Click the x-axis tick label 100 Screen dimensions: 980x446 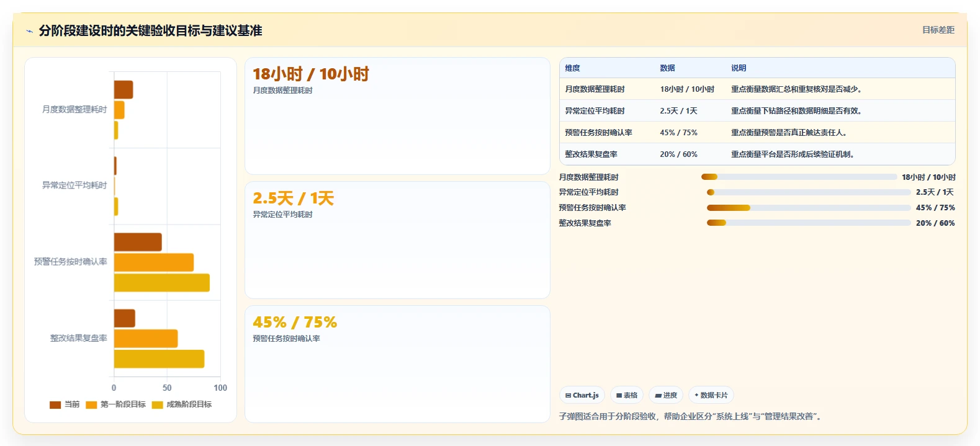point(220,388)
